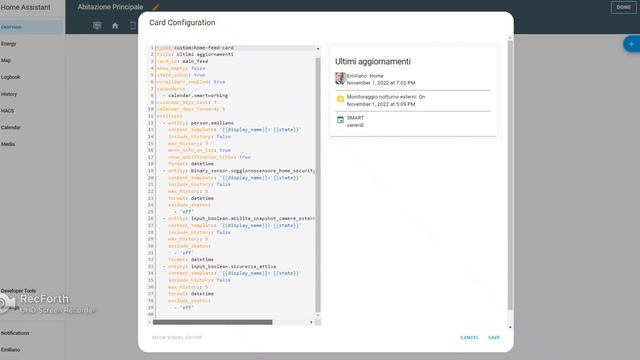Click the yellow Monitoraggio notturno esterni icon
Viewport: 640px width, 360px height.
point(340,99)
